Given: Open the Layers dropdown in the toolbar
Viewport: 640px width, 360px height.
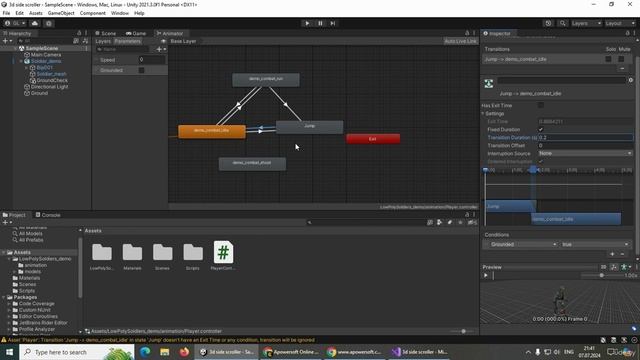Looking at the screenshot, I should coord(586,23).
